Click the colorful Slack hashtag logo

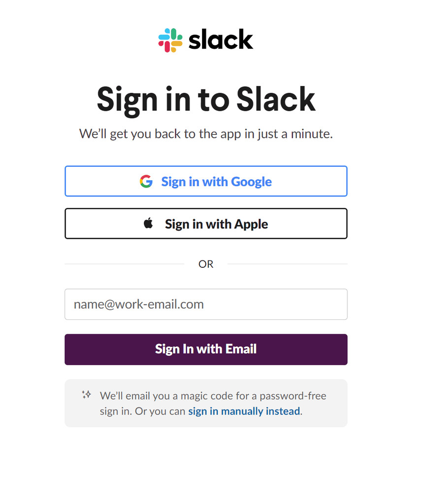[170, 40]
